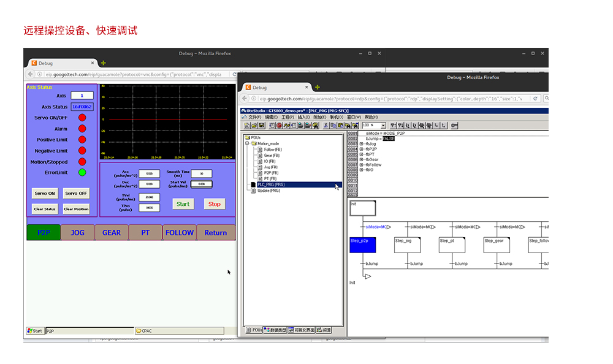Click back arrow in rear VNC Firefox window
The width and height of the screenshot is (613, 364).
[x=31, y=74]
